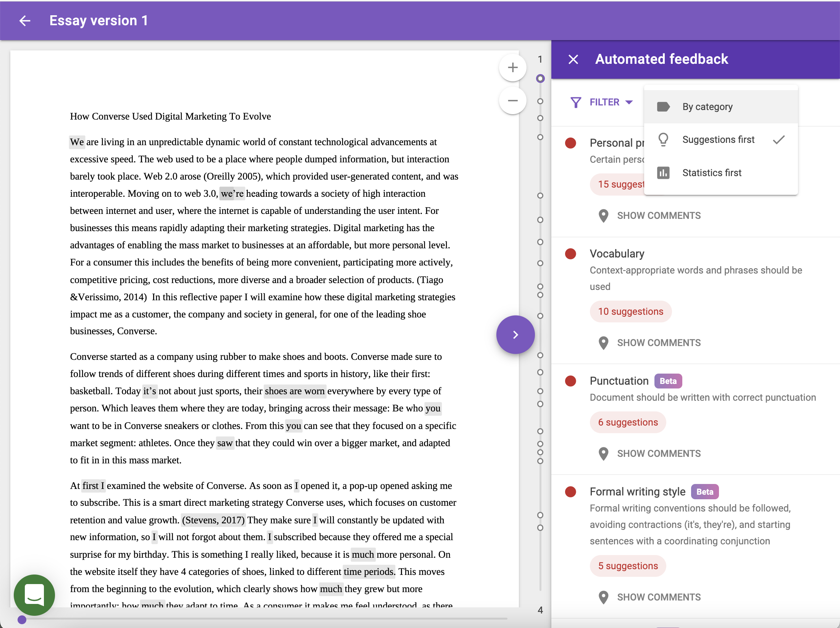The height and width of the screenshot is (628, 840).
Task: Click the Vocabulary category heading
Action: 617,254
